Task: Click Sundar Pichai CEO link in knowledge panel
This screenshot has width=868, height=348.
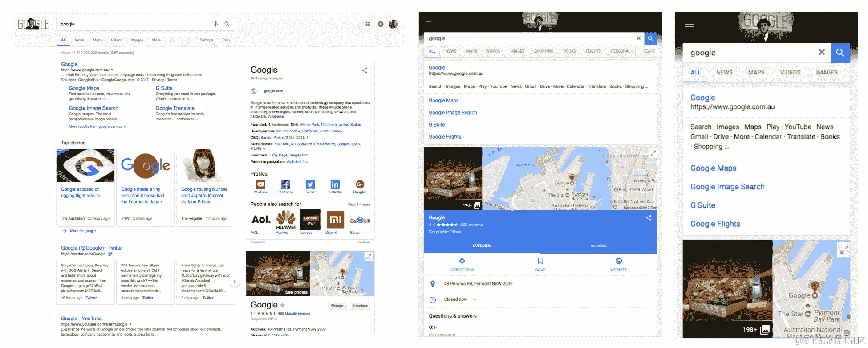Action: (272, 137)
